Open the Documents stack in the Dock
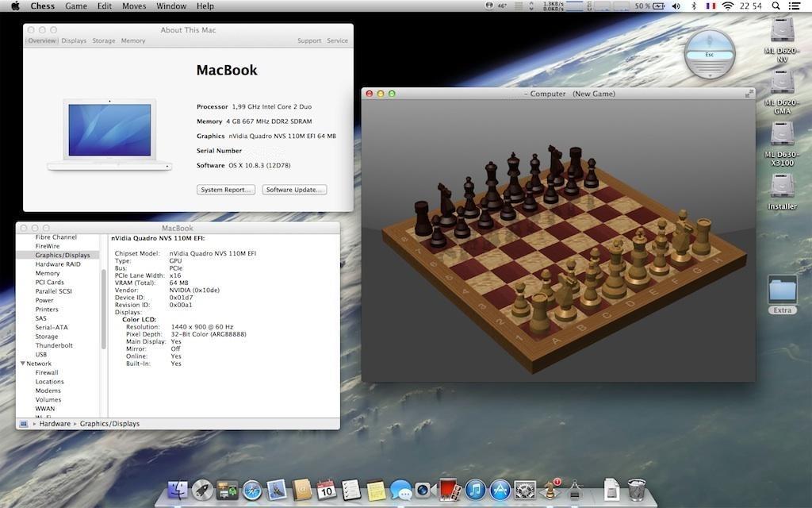812x508 pixels. coord(611,490)
